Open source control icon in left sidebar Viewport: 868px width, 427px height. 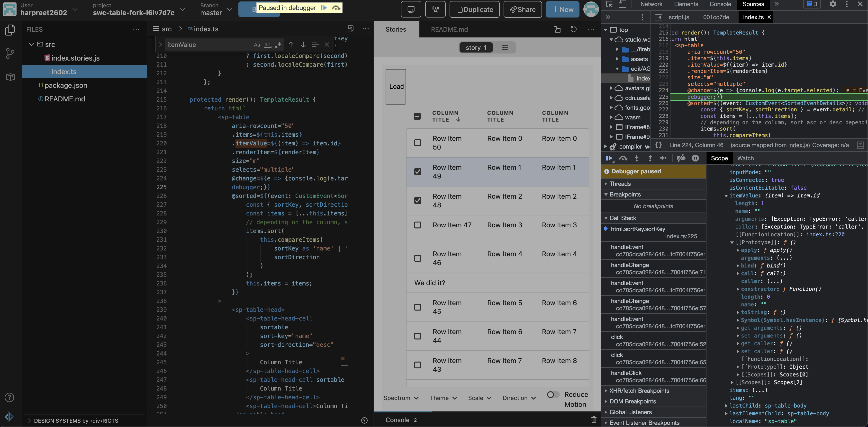(10, 53)
